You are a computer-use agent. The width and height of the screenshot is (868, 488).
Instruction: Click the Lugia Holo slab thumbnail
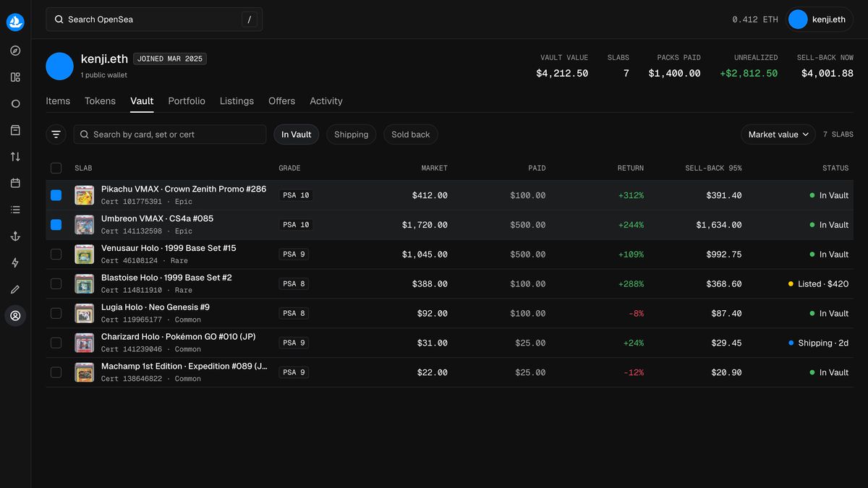tap(85, 314)
